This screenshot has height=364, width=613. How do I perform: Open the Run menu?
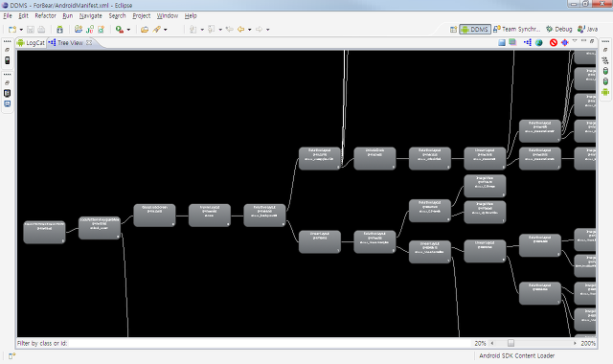click(68, 16)
